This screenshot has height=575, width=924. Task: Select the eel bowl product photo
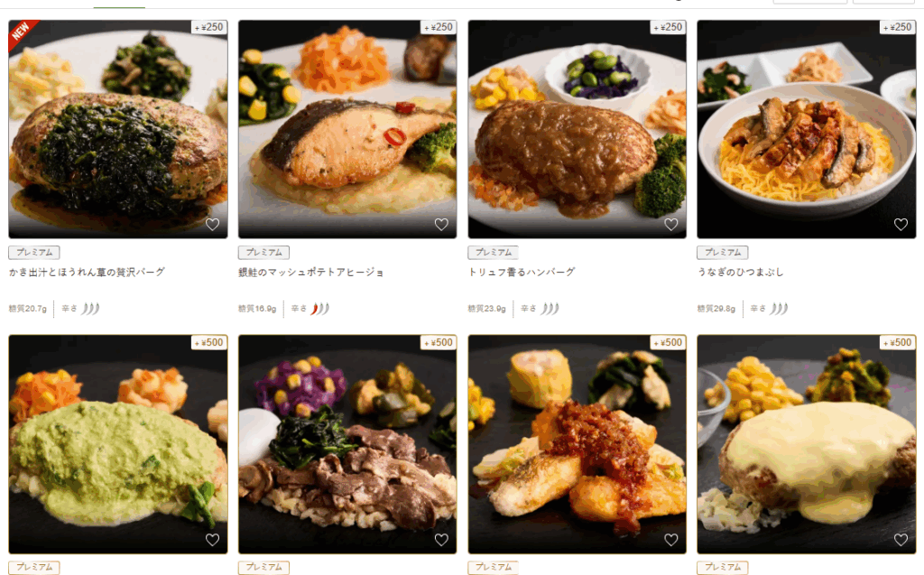pyautogui.click(x=806, y=129)
